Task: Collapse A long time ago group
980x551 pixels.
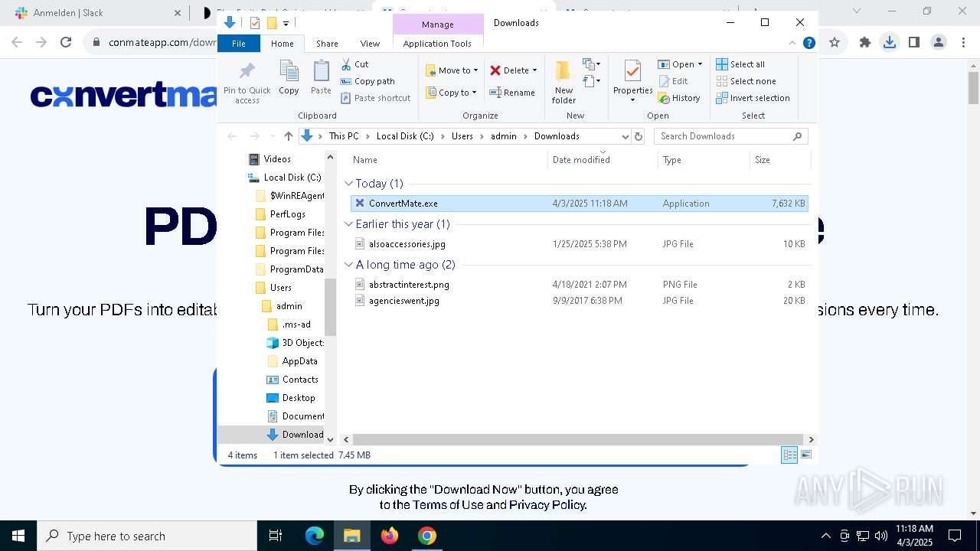Action: click(x=348, y=265)
